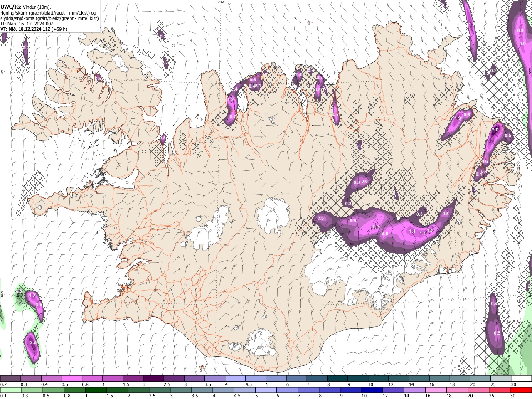Select the darkest purple 2 swatch in upper legend
This screenshot has height=399, width=532.
pos(153,379)
